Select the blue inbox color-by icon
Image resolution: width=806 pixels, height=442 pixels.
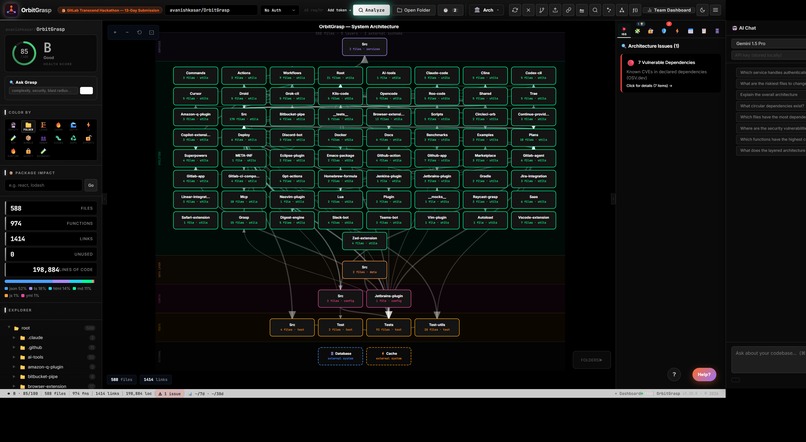(74, 125)
